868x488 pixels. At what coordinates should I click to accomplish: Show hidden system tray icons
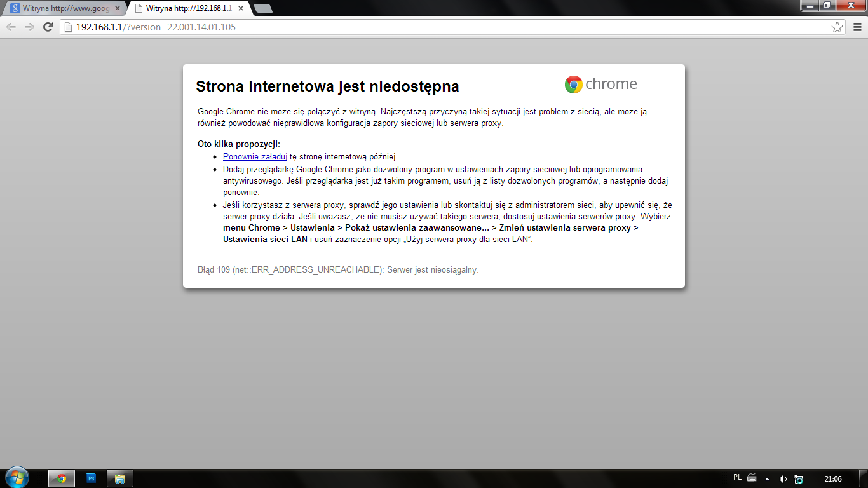pyautogui.click(x=767, y=478)
